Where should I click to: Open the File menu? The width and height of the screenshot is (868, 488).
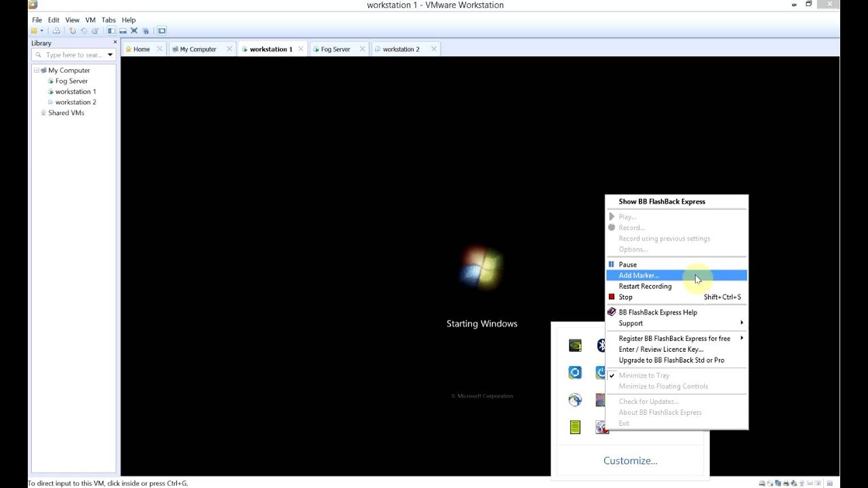click(x=37, y=20)
